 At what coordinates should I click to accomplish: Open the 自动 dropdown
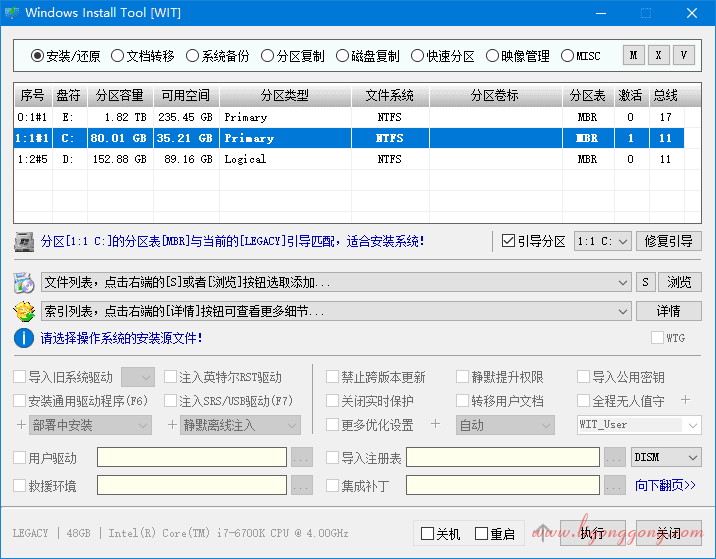coord(505,425)
